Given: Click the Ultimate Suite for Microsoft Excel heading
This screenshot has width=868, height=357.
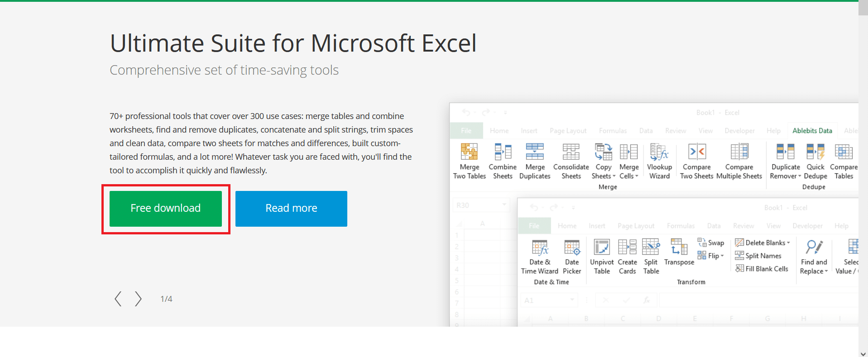Looking at the screenshot, I should pyautogui.click(x=293, y=43).
